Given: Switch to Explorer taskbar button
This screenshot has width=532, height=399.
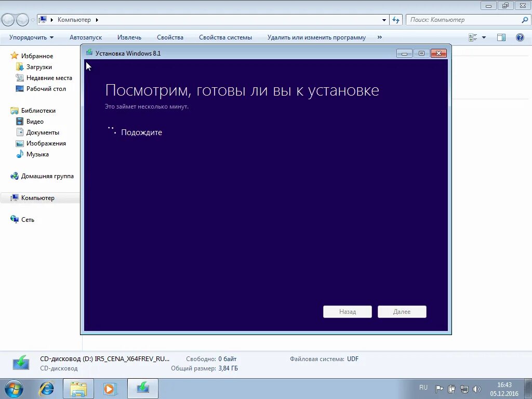Looking at the screenshot, I should (x=78, y=389).
